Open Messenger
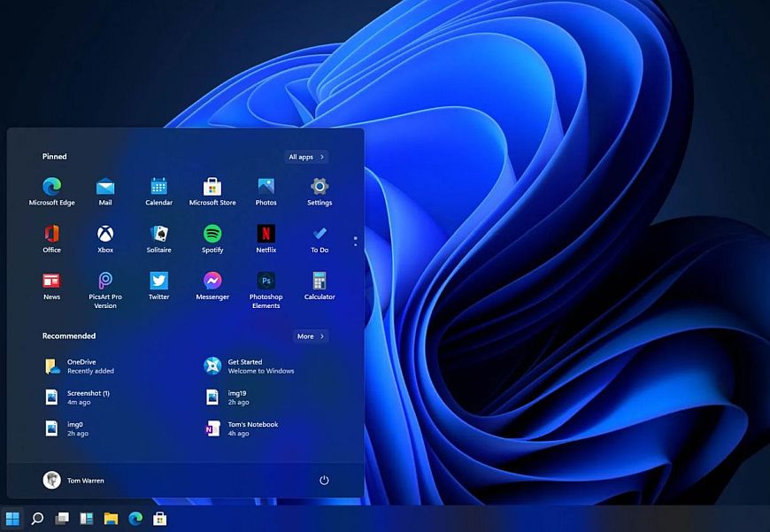This screenshot has width=770, height=532. (212, 286)
